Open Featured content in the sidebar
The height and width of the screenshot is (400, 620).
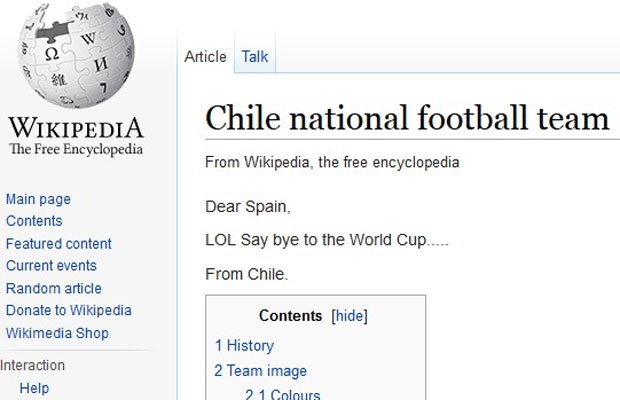click(x=59, y=243)
